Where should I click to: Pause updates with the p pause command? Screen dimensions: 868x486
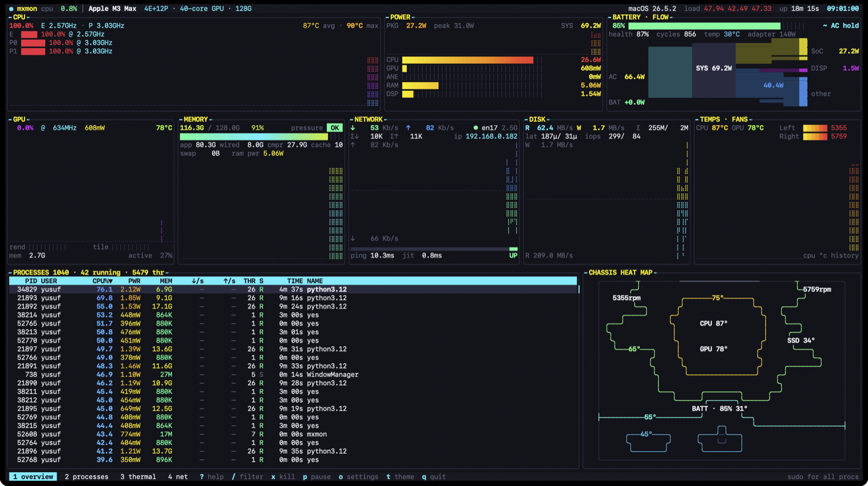click(x=317, y=477)
